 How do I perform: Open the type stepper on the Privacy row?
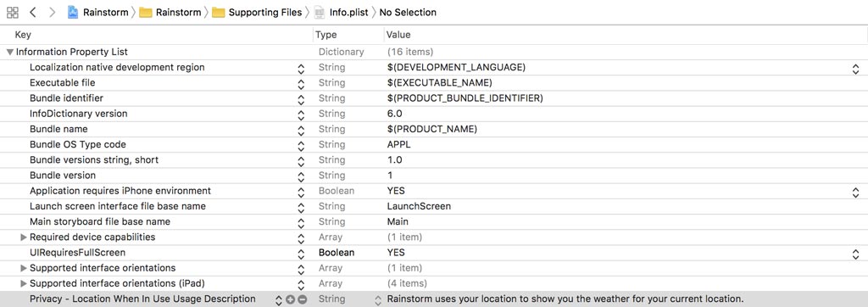click(x=378, y=300)
